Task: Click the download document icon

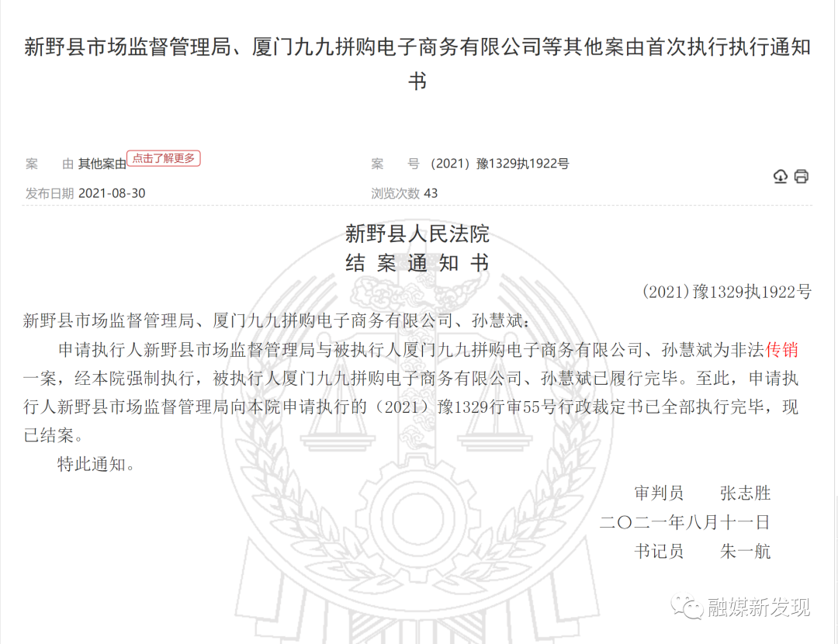Action: pyautogui.click(x=781, y=176)
